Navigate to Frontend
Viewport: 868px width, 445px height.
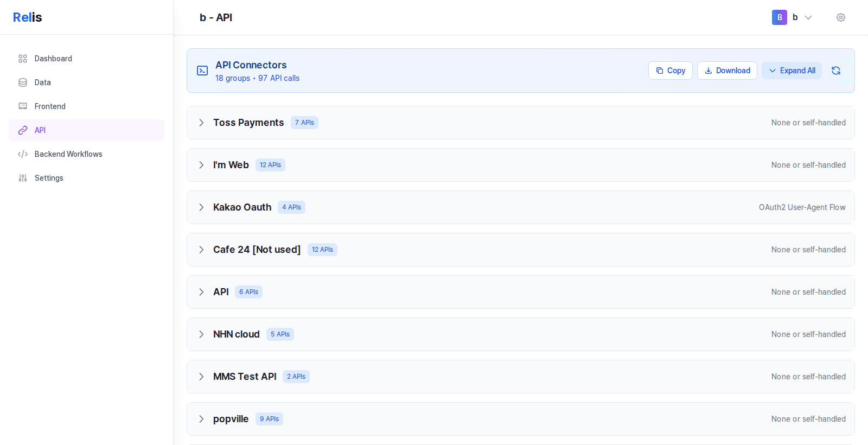tap(87, 106)
